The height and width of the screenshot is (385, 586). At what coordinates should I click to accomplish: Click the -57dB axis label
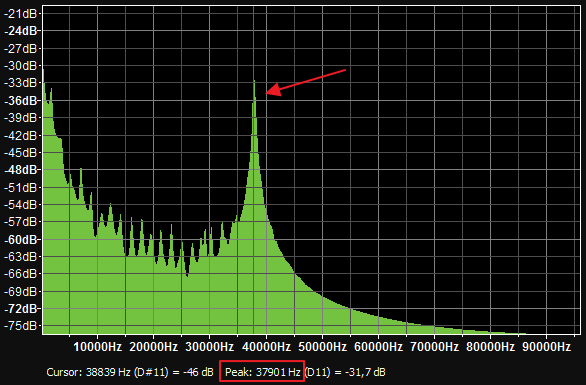point(20,222)
